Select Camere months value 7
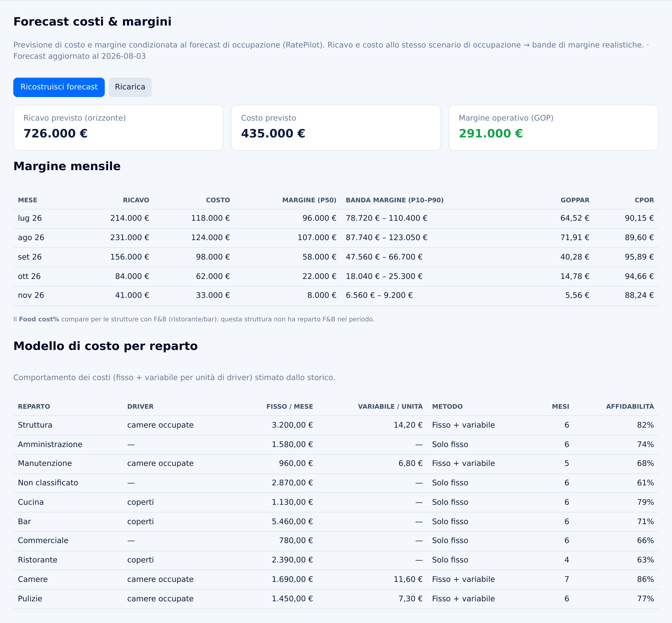Viewport: 672px width, 623px height. [x=567, y=579]
